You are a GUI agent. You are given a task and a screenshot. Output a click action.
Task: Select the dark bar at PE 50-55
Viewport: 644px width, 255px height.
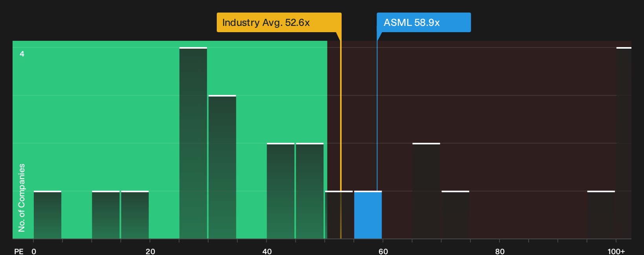tap(339, 215)
